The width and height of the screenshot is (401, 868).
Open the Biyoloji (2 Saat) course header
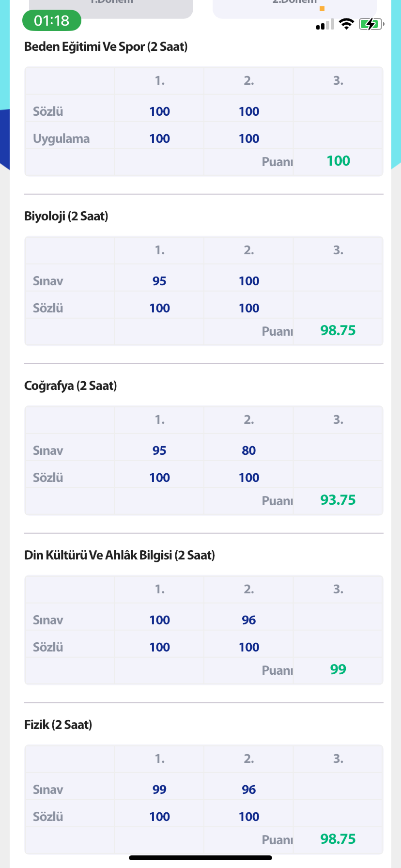66,216
